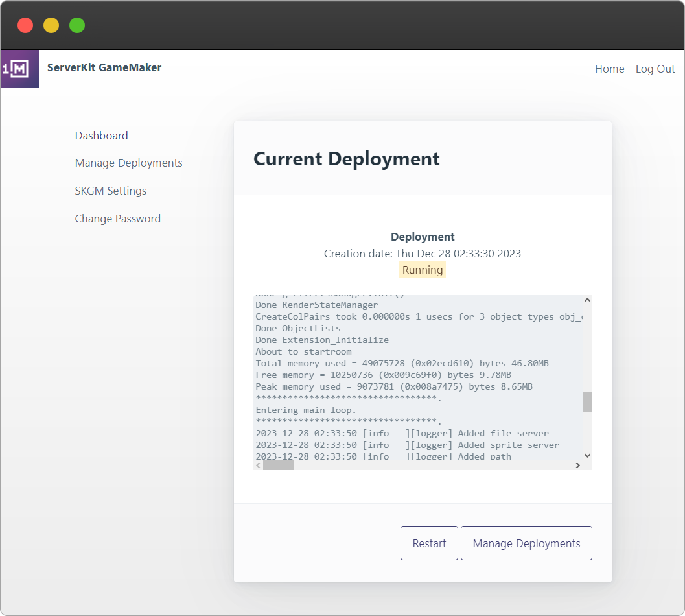Click the log's scroll up arrow

(587, 300)
